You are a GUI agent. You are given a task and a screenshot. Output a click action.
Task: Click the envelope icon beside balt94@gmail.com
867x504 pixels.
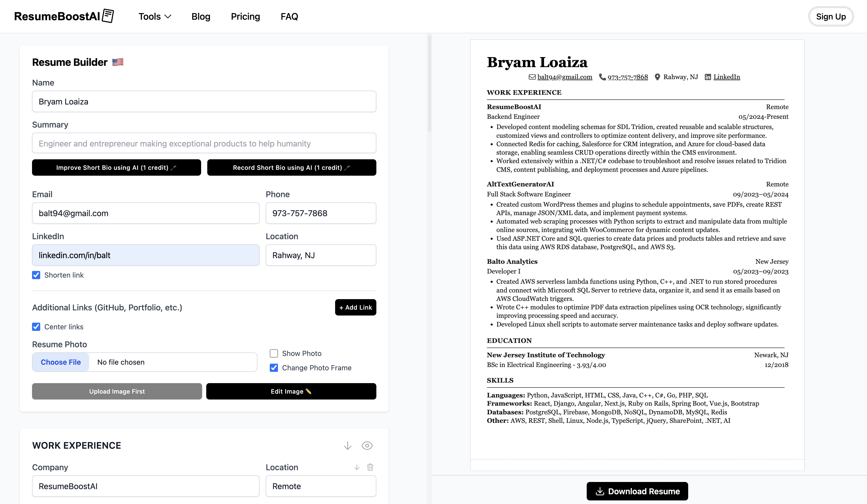coord(532,77)
